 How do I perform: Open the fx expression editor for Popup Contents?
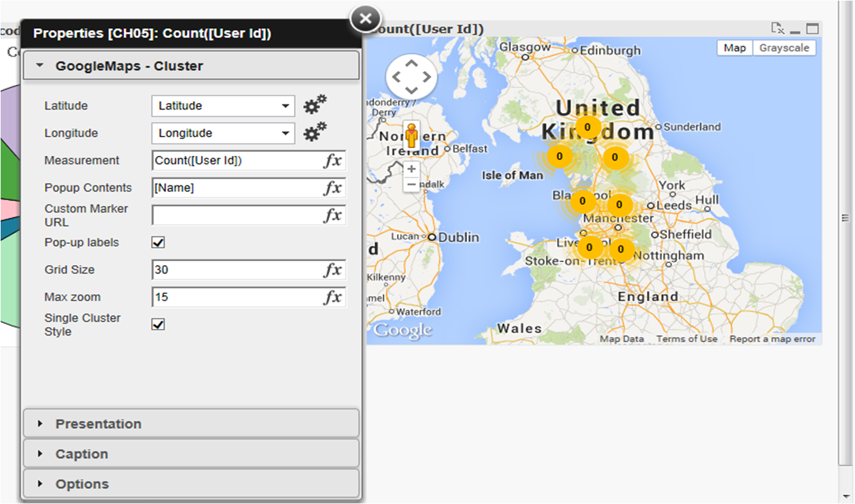pos(332,188)
